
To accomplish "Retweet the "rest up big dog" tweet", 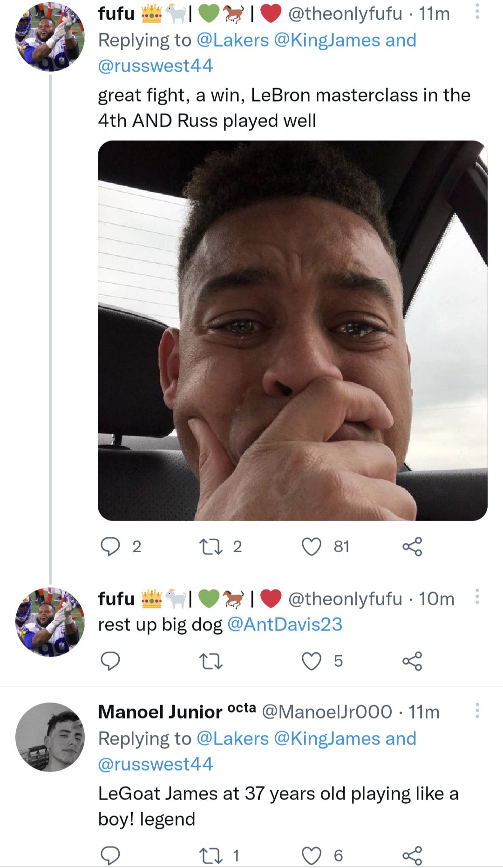I will pyautogui.click(x=211, y=661).
